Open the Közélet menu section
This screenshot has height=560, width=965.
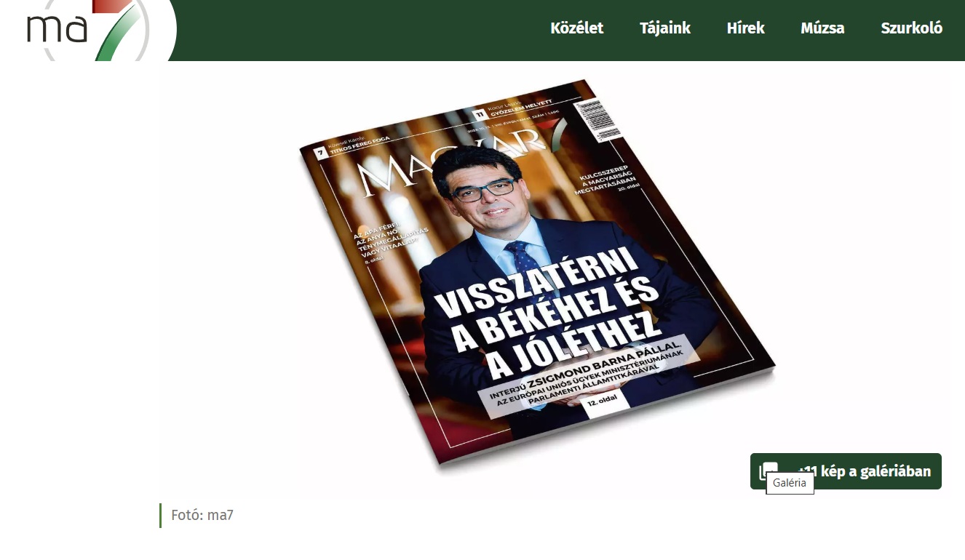coord(577,28)
